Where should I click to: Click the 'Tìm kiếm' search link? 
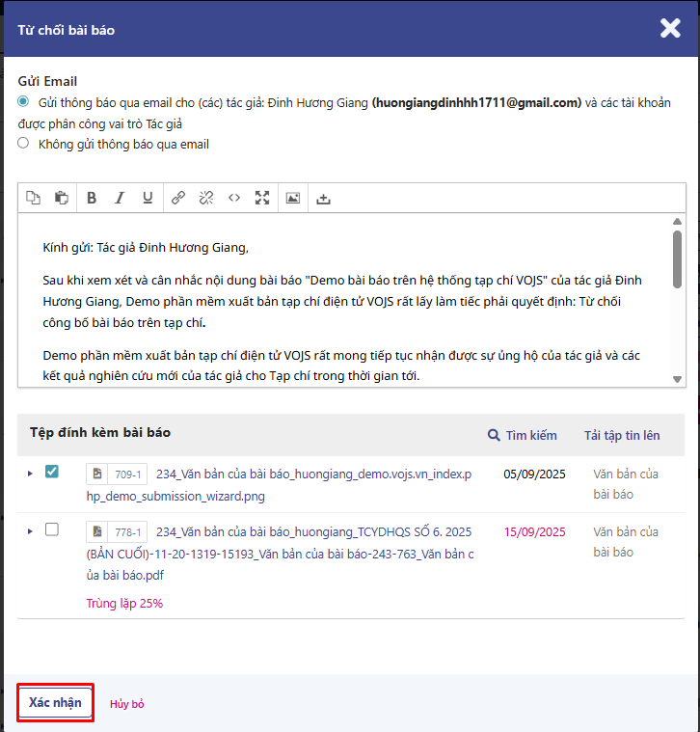tap(523, 435)
